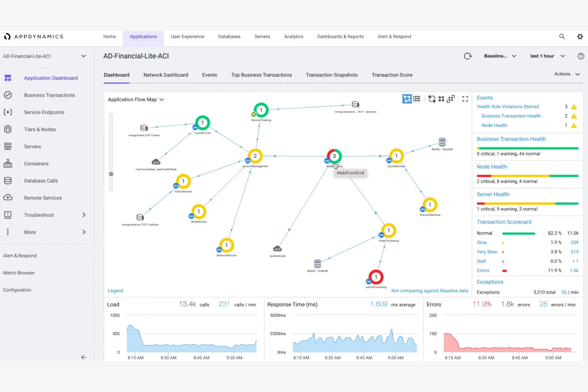Open the search magnifier icon
Image resolution: width=588 pixels, height=392 pixels.
562,37
